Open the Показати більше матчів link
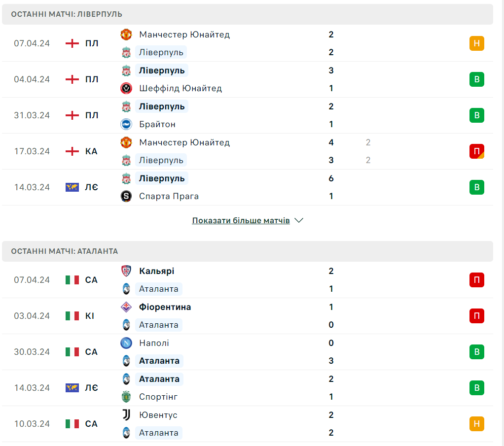 click(241, 220)
